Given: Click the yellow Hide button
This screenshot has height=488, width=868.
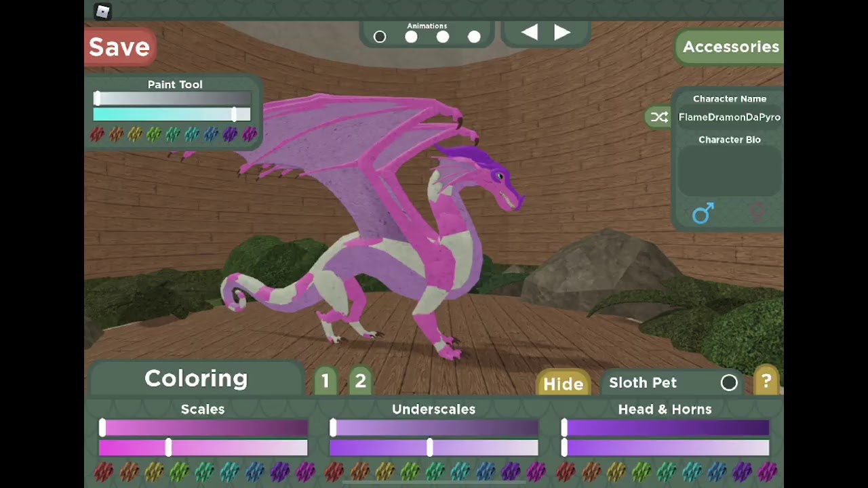Looking at the screenshot, I should [563, 384].
